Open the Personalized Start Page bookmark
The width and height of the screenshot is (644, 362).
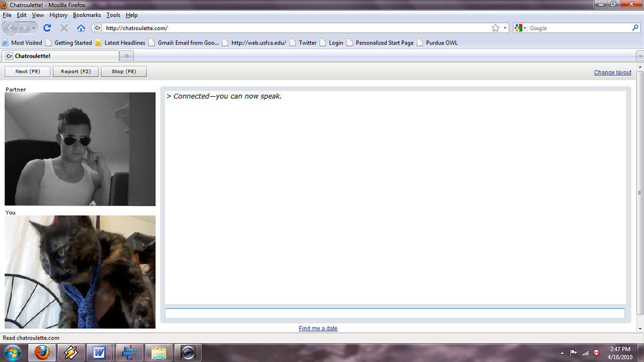tap(380, 43)
